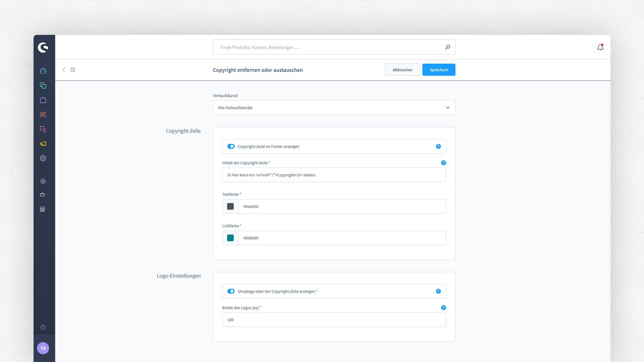Go back using the left chevron
This screenshot has width=644, height=362.
(x=64, y=70)
